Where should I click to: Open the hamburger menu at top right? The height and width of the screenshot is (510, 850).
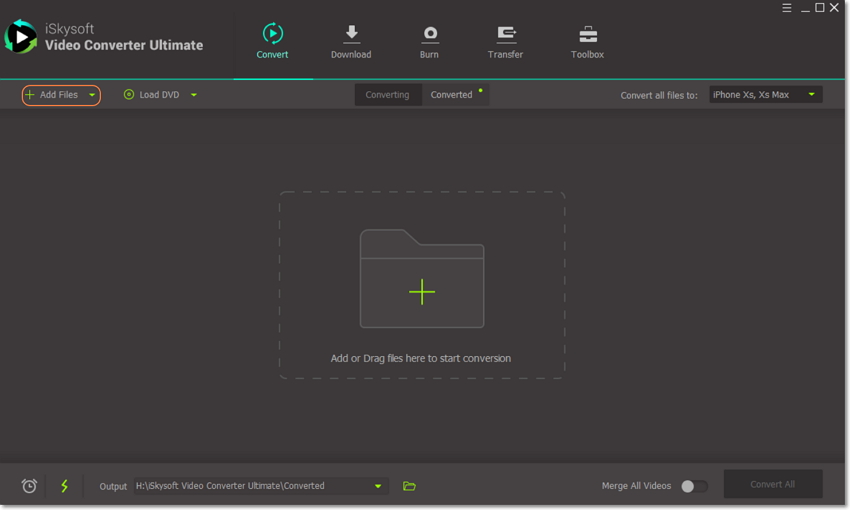coord(786,8)
